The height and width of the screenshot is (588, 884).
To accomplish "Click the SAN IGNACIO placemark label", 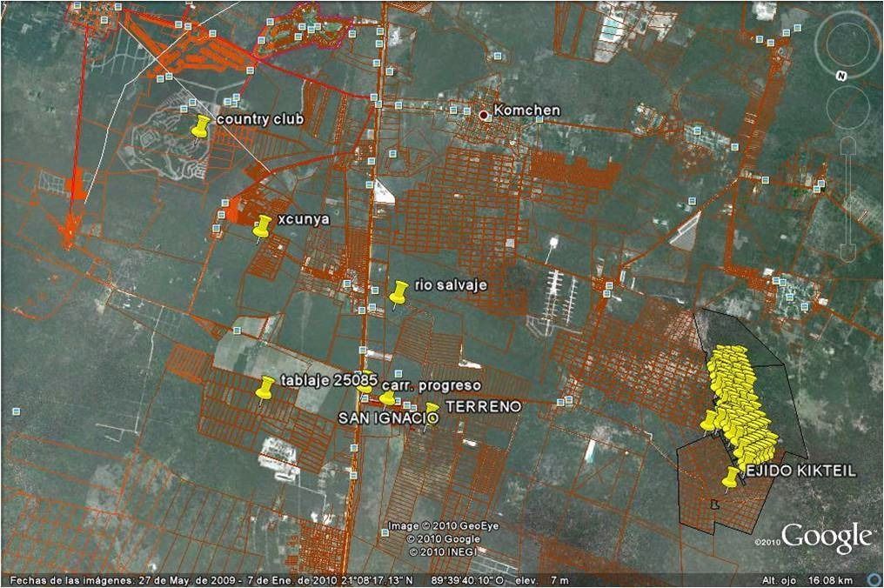I will point(387,418).
